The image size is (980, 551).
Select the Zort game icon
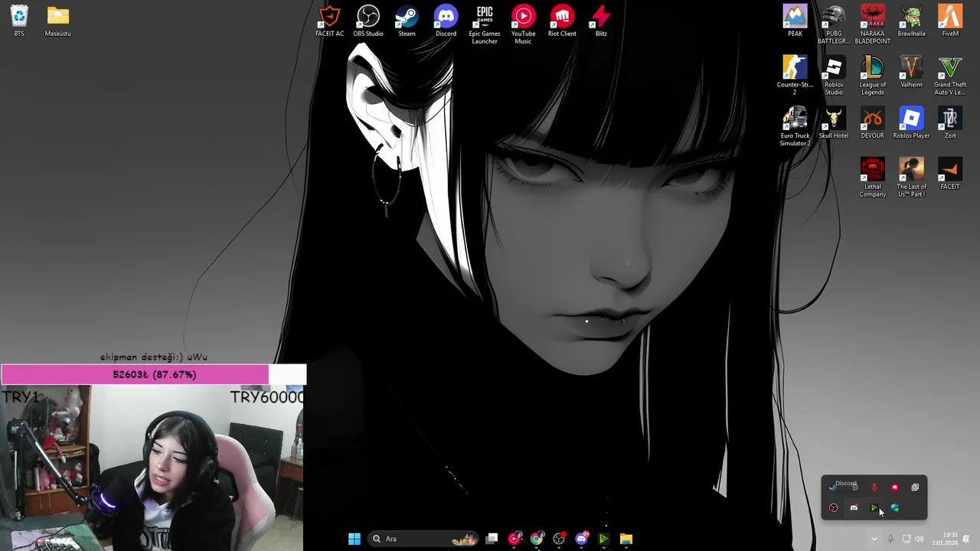950,122
